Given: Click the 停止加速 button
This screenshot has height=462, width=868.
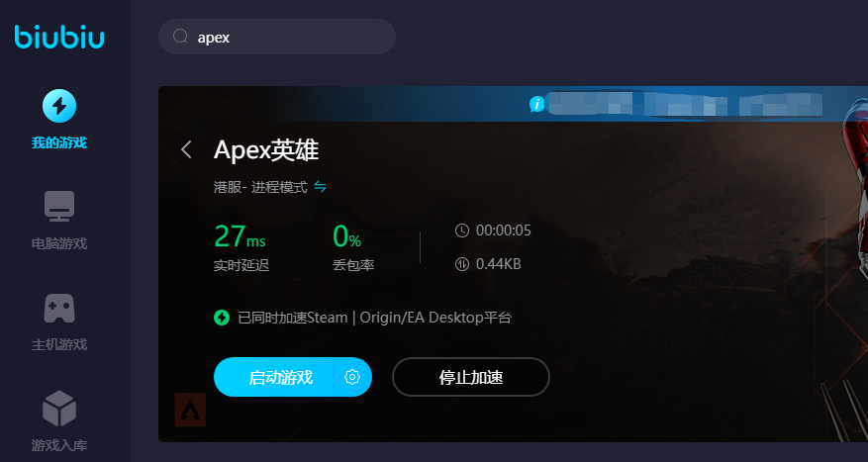Looking at the screenshot, I should (471, 377).
